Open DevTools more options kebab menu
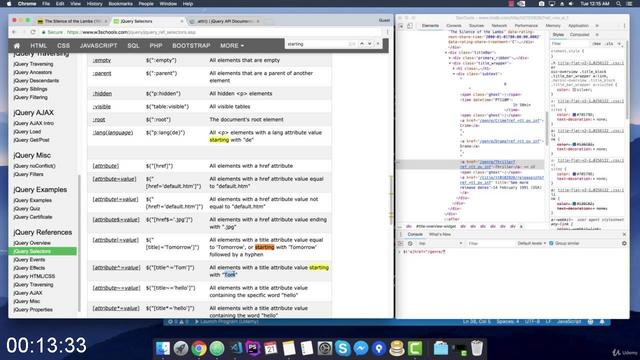640x360 pixels. [624, 26]
